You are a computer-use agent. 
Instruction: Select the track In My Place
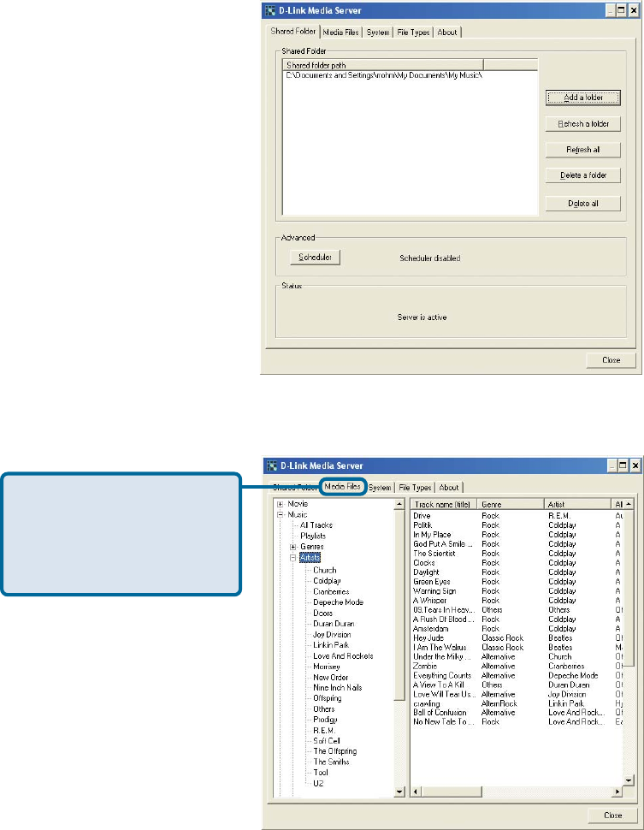tap(432, 535)
